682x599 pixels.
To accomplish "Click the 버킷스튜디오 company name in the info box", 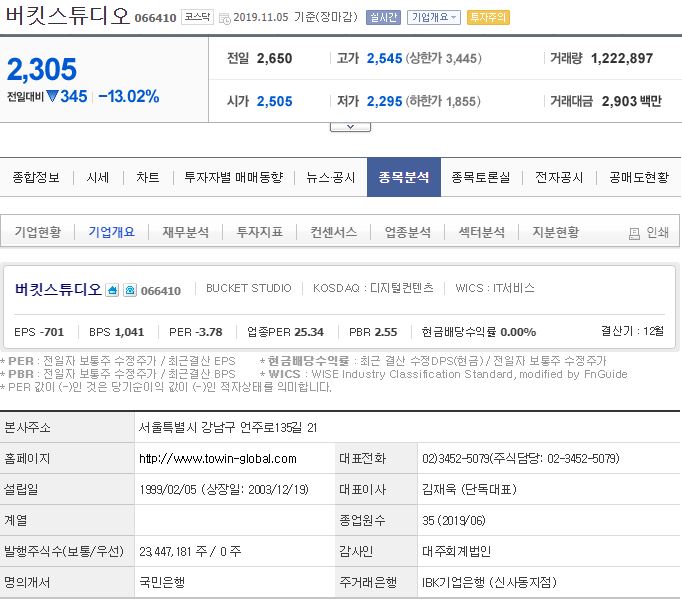I will tap(58, 289).
